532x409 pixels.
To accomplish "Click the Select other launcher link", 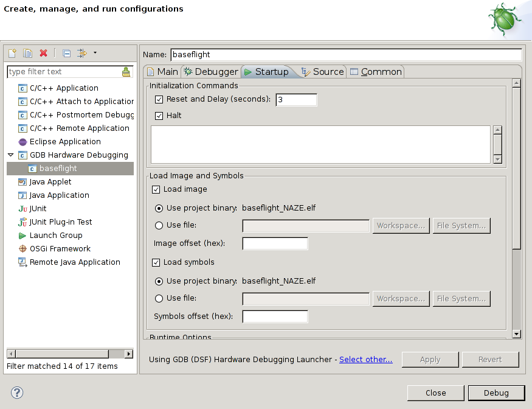I will [365, 359].
